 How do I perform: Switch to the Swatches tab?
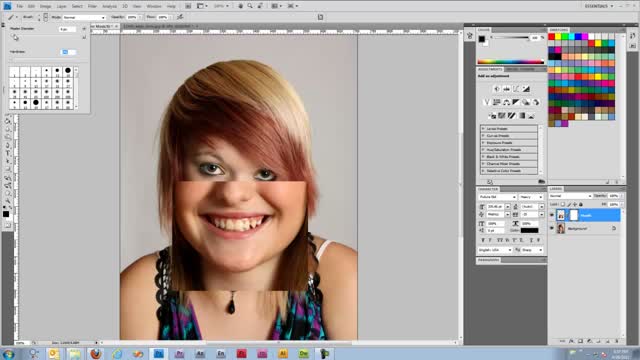tap(558, 30)
